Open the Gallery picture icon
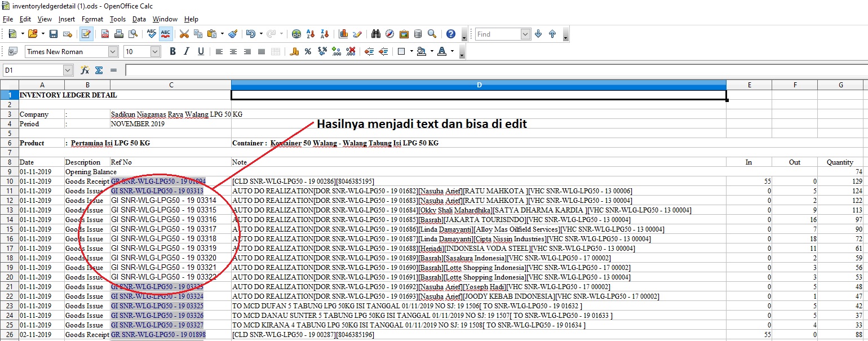 click(x=404, y=34)
